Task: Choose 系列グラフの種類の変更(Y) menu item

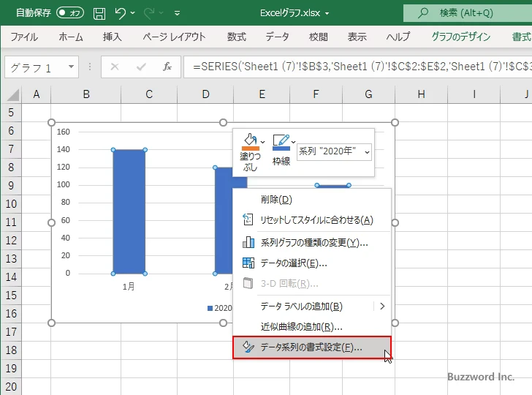Action: click(312, 243)
